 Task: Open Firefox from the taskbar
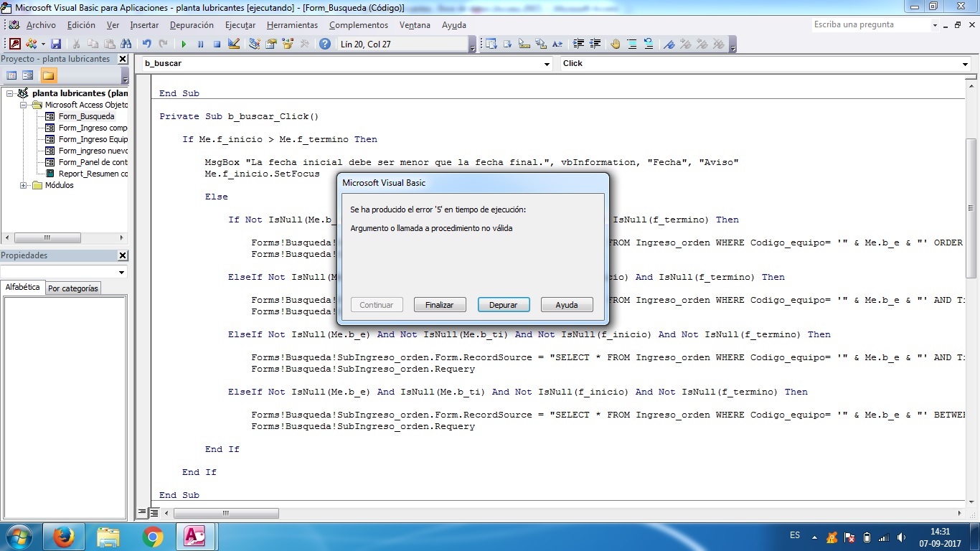coord(63,537)
